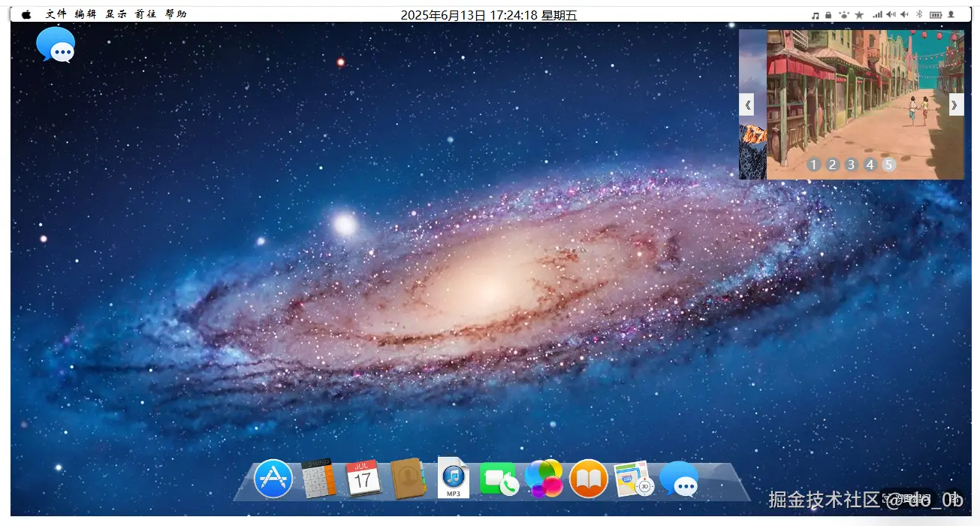Screen dimensions: 980x526
Task: Click the Bluetooth icon in menu bar
Action: click(919, 14)
